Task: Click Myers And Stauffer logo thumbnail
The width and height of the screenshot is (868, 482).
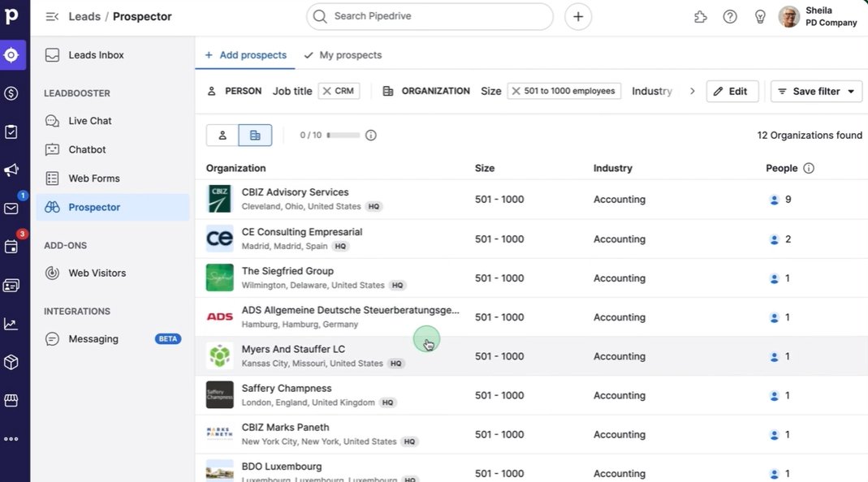Action: [220, 356]
